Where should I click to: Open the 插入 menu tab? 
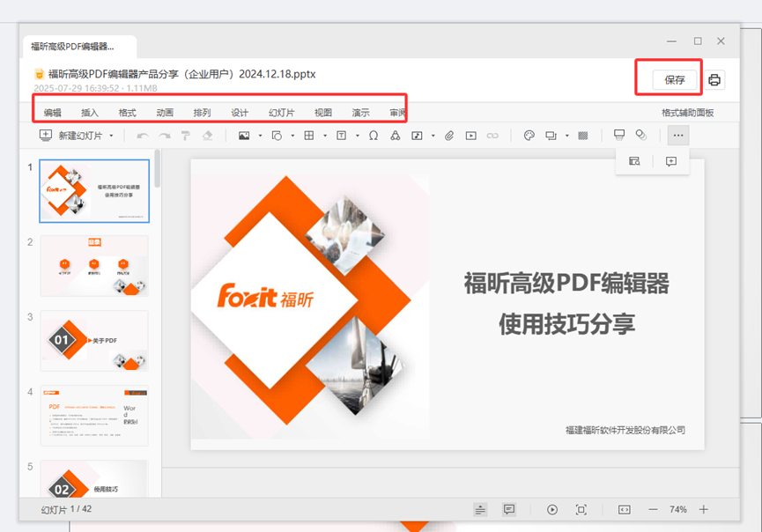pyautogui.click(x=90, y=113)
